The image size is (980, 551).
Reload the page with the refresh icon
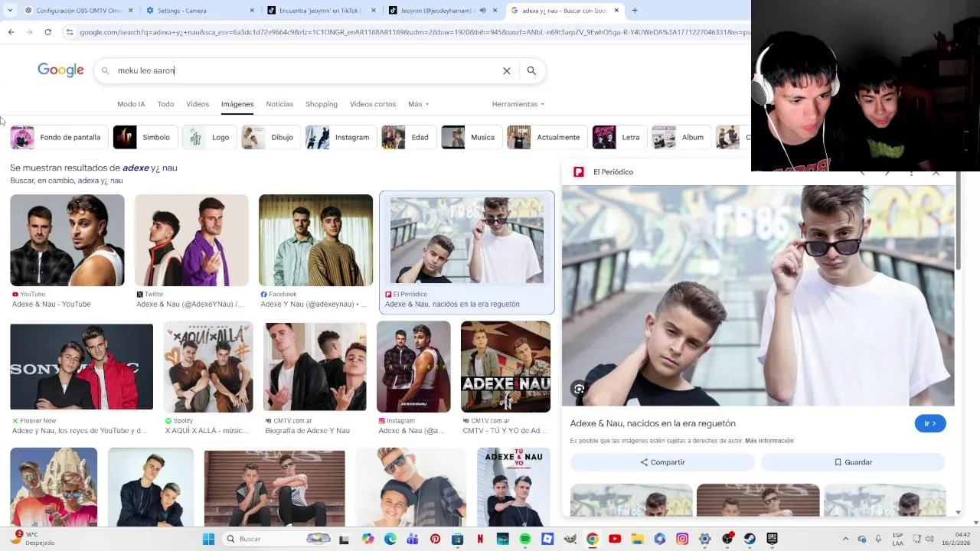pos(47,32)
